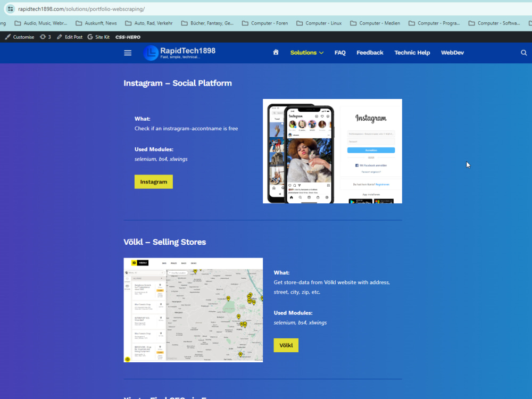Click the site info icon in address bar
This screenshot has height=399, width=532.
click(x=10, y=9)
